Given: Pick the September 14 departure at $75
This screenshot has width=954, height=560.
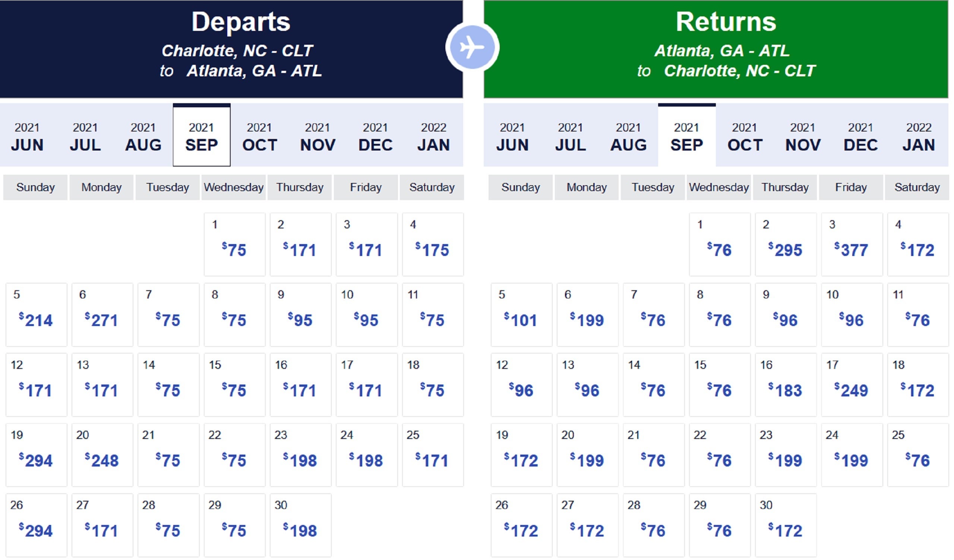Looking at the screenshot, I should (168, 385).
